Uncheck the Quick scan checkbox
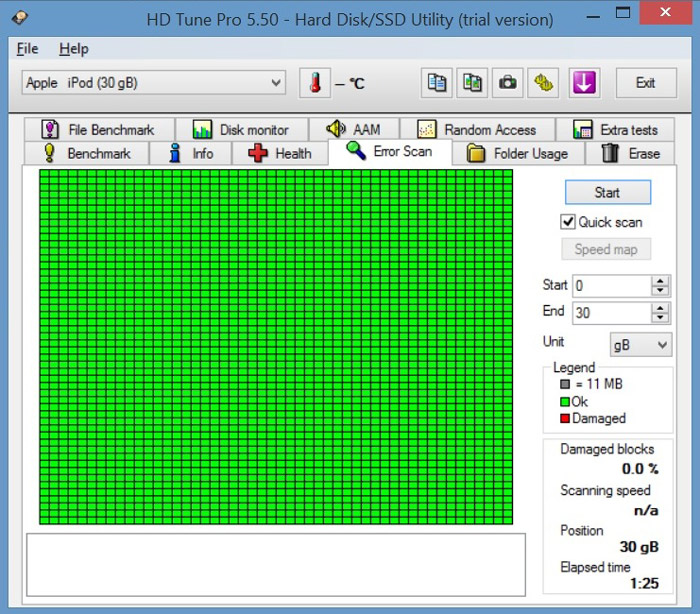This screenshot has width=700, height=614. pyautogui.click(x=569, y=222)
